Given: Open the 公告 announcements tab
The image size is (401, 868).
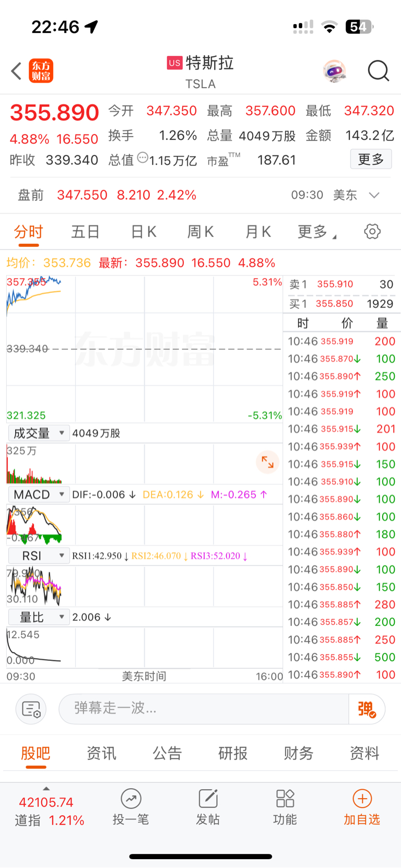Looking at the screenshot, I should point(167,753).
